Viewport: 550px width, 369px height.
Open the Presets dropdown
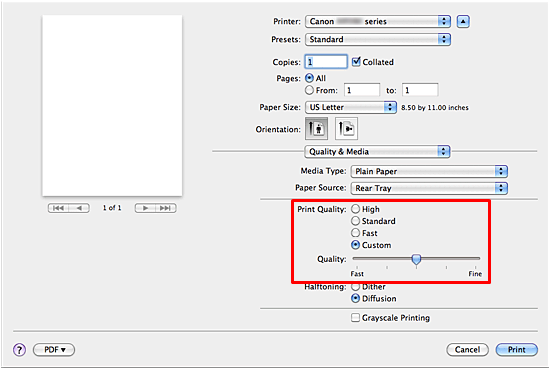point(378,39)
